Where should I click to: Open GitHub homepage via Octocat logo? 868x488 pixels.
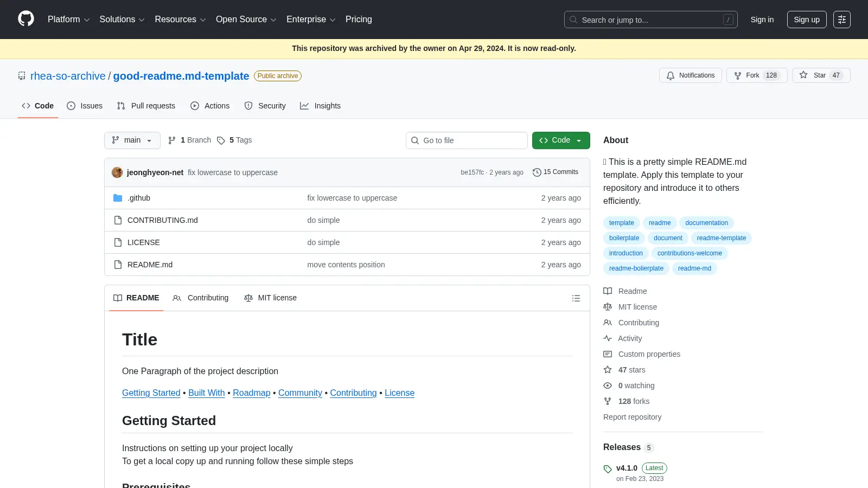coord(26,19)
